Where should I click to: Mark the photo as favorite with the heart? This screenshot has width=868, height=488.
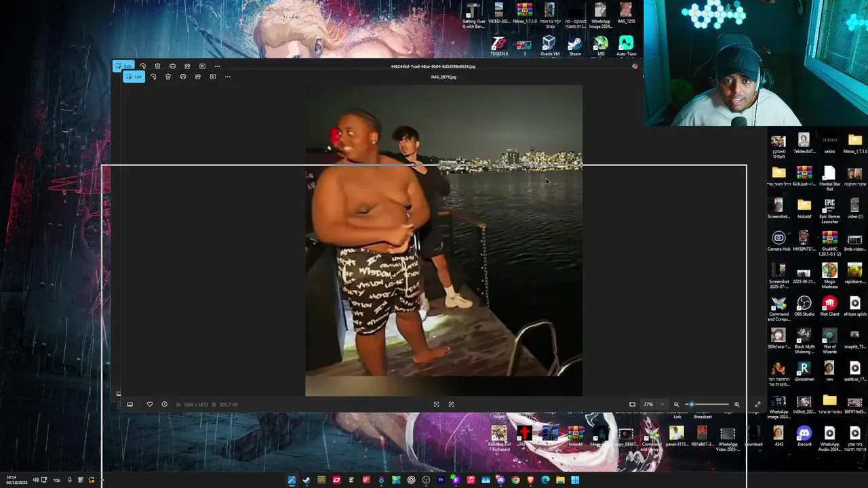tap(150, 405)
